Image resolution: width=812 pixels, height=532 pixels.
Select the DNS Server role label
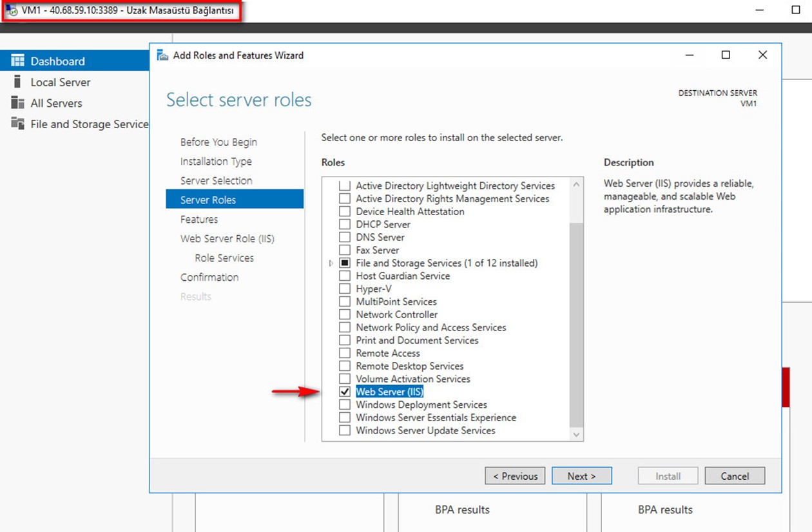380,237
